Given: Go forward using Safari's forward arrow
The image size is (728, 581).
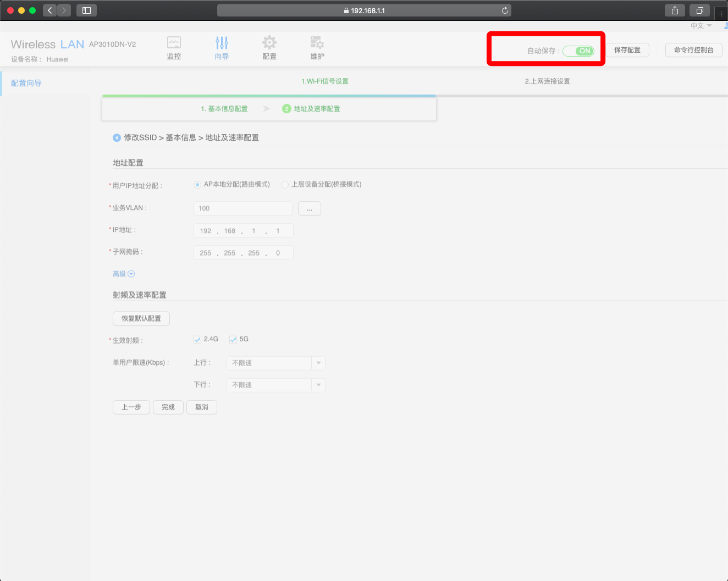Looking at the screenshot, I should [x=64, y=10].
